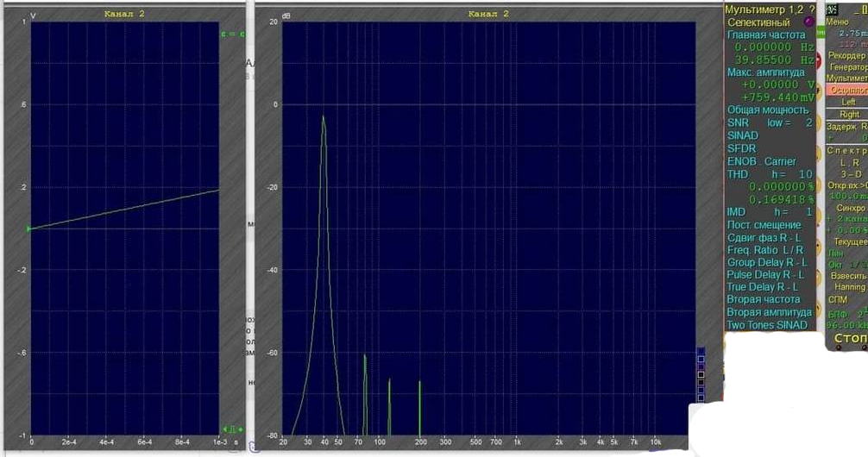This screenshot has width=868, height=457.
Task: Toggle the Общая мощность measurement
Action: (768, 110)
